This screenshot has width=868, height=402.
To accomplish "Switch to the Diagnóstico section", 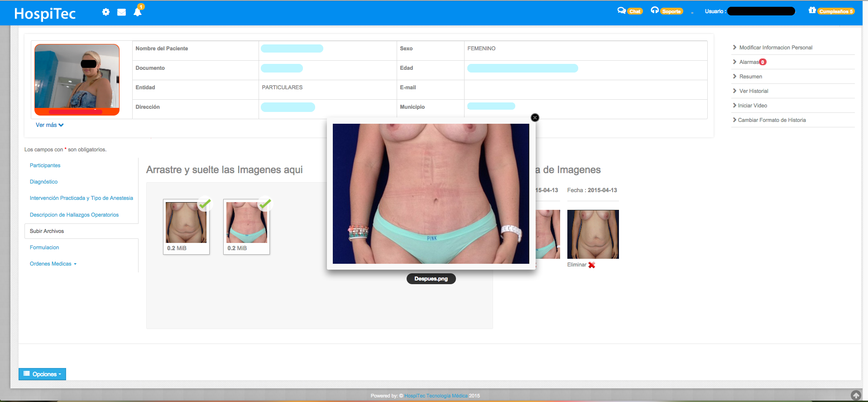I will coord(44,182).
